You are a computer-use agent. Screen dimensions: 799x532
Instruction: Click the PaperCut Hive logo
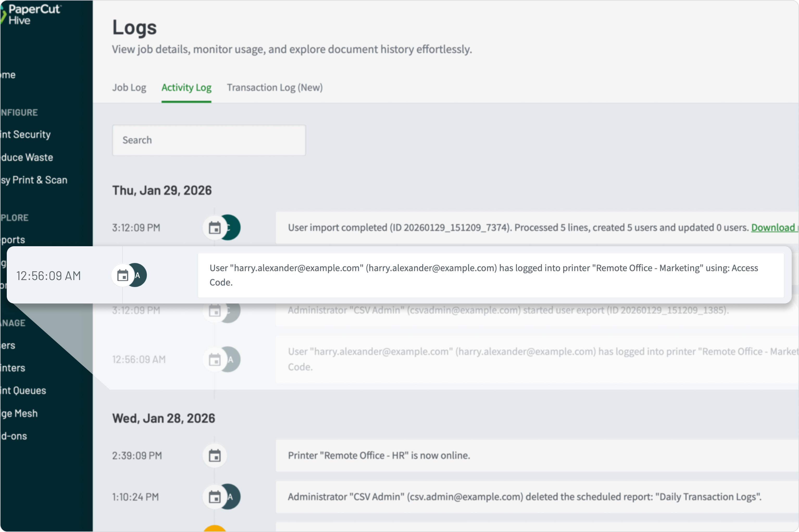(x=30, y=14)
